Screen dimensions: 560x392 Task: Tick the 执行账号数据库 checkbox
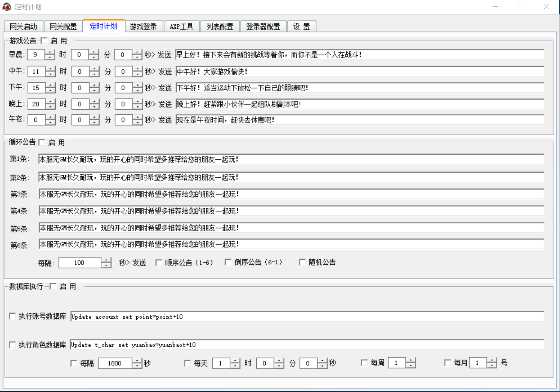tap(13, 316)
